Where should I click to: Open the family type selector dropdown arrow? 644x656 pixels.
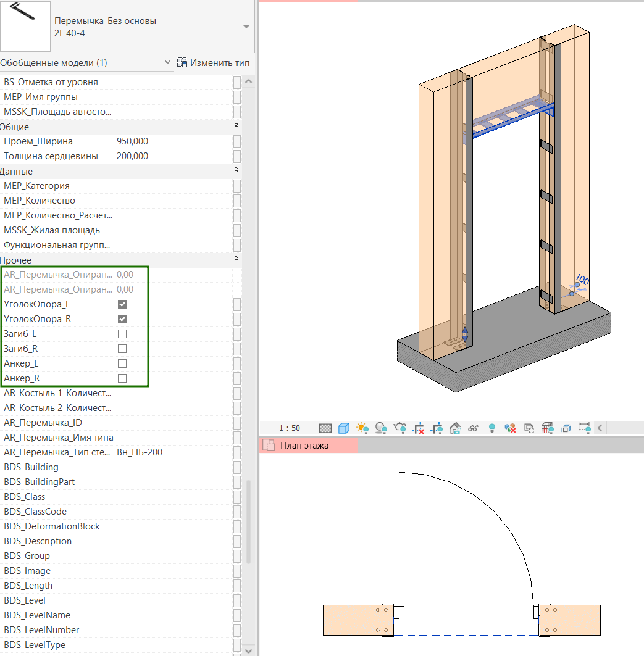coord(246,27)
